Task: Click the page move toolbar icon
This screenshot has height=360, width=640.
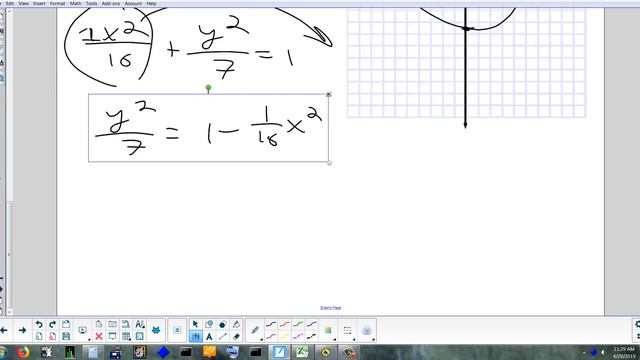Action: 177,330
